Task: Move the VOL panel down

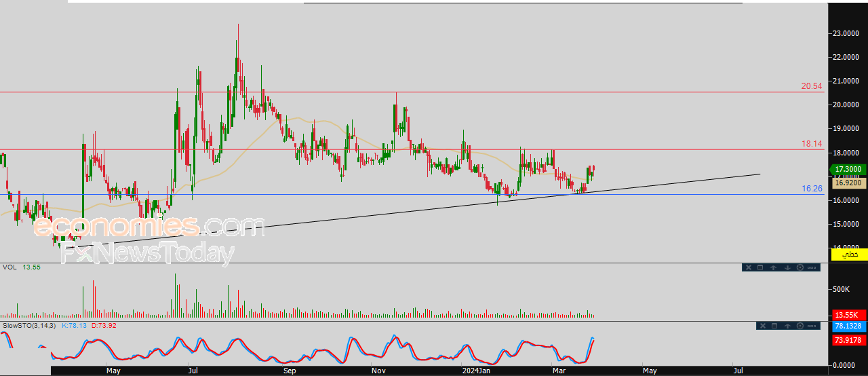Action: click(787, 267)
